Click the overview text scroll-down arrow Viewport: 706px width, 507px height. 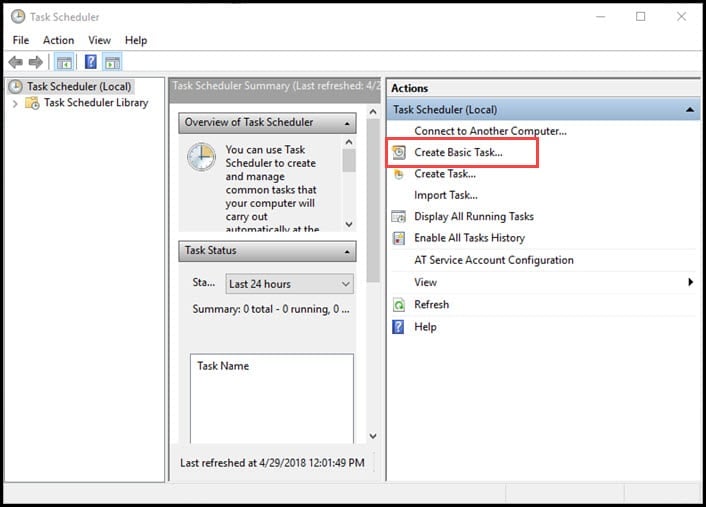pyautogui.click(x=348, y=225)
